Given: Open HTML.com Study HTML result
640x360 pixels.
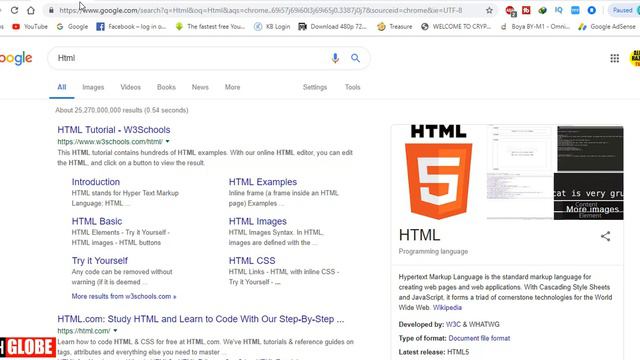Looking at the screenshot, I should point(200,319).
